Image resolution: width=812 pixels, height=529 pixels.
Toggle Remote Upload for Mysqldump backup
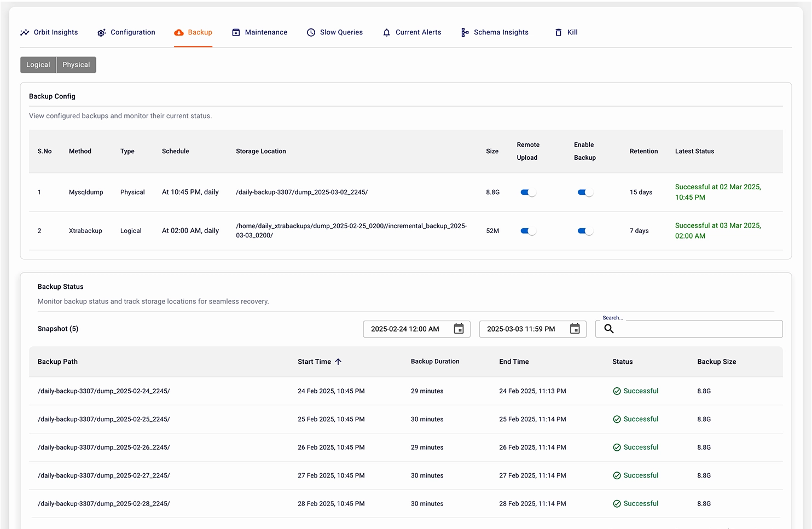528,193
